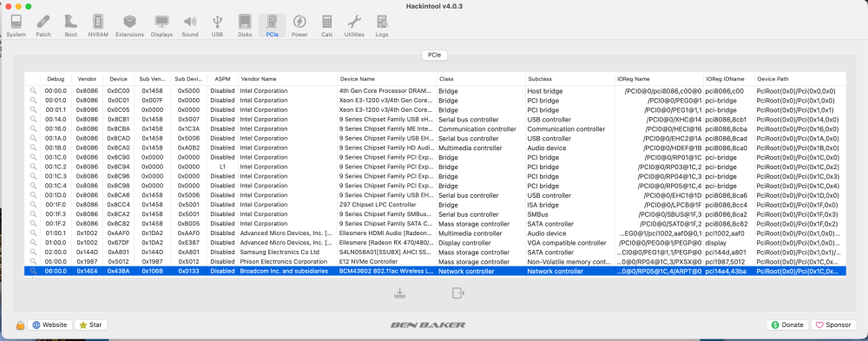Select the 4th Gen Core Processor DRAM row
Viewport: 868px width, 341px height.
pos(435,91)
